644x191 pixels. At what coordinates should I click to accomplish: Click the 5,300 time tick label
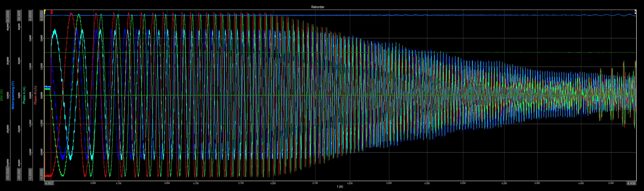[x=537, y=183]
